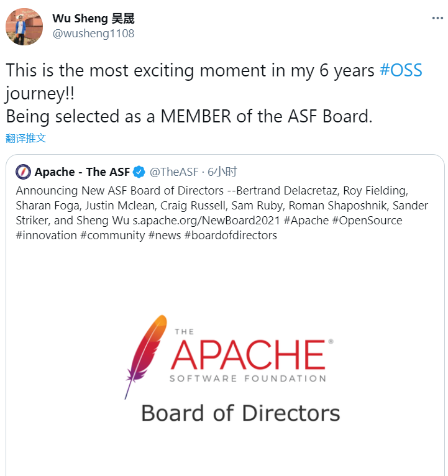Click the 6小时 timestamp of the quoted tweet
Image resolution: width=448 pixels, height=476 pixels.
[222, 172]
